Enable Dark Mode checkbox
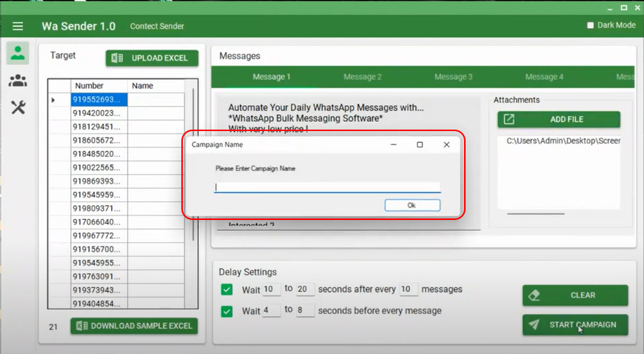 pyautogui.click(x=590, y=25)
